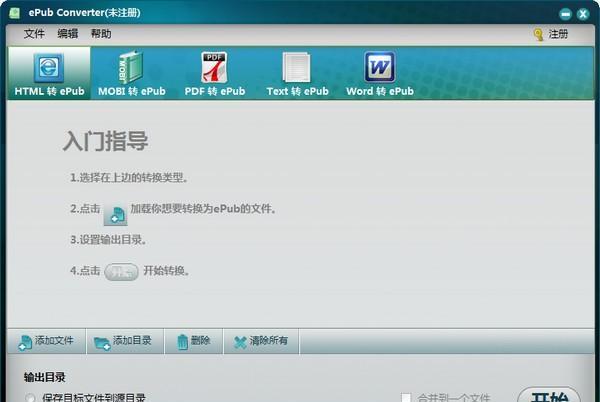Click the ePub Converter app icon in title bar
The width and height of the screenshot is (600, 402).
(15, 13)
